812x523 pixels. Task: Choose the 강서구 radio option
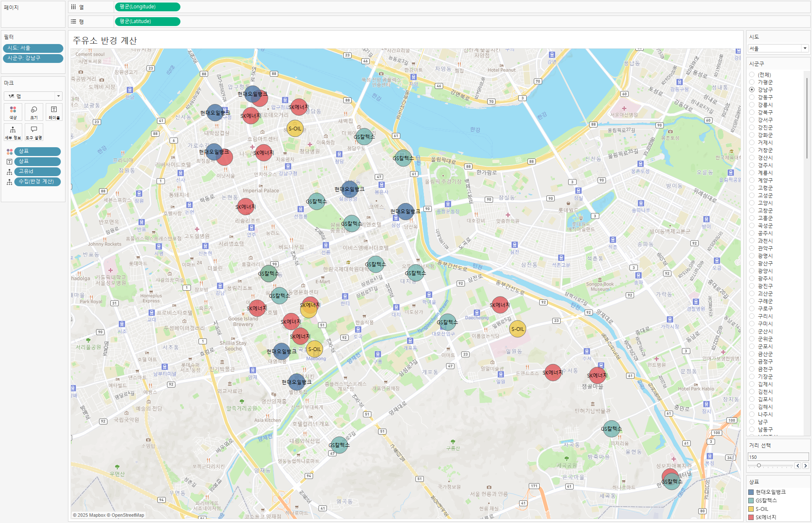pyautogui.click(x=752, y=120)
